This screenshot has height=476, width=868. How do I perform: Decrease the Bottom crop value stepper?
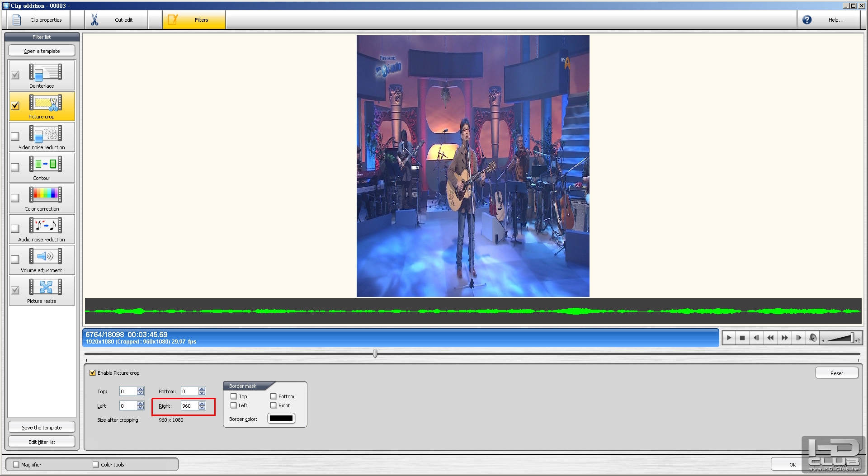[202, 393]
